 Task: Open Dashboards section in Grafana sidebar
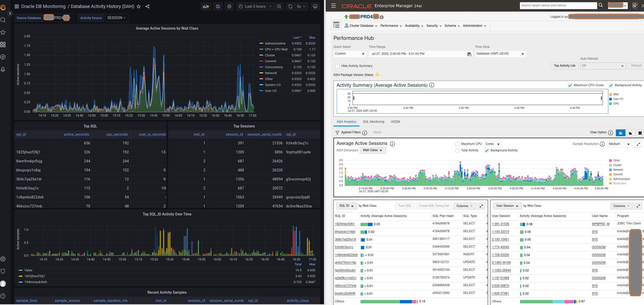click(x=3, y=45)
